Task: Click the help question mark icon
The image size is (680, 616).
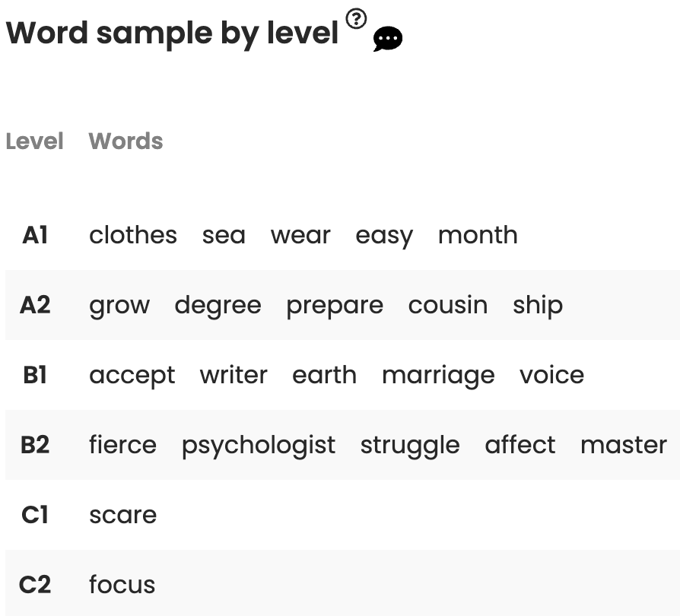Action: point(356,18)
